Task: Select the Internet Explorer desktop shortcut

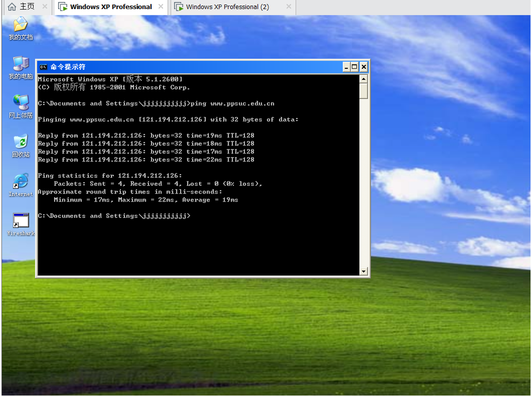Action: [x=21, y=185]
